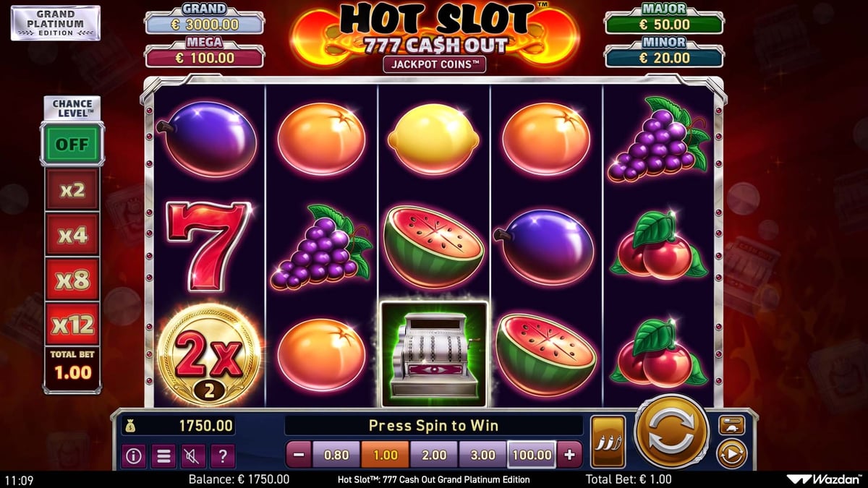Viewport: 868px width, 488px height.
Task: Open the chili peppers volatility selector
Action: (x=608, y=442)
